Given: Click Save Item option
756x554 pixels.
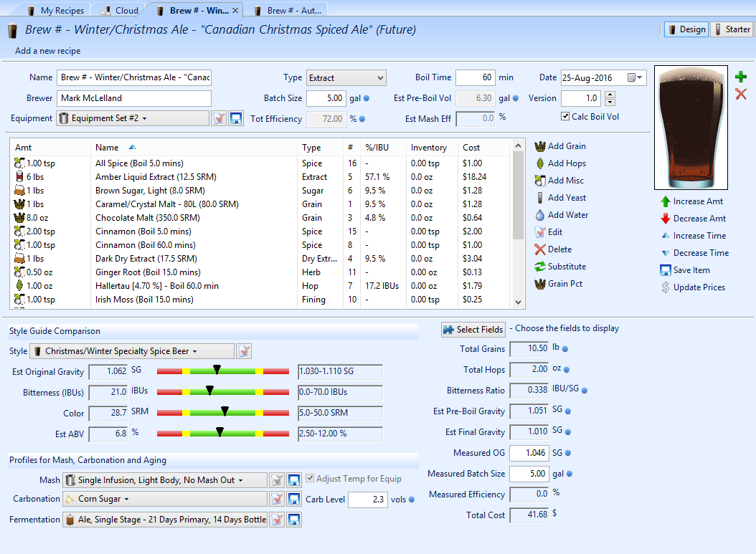Looking at the screenshot, I should [685, 270].
